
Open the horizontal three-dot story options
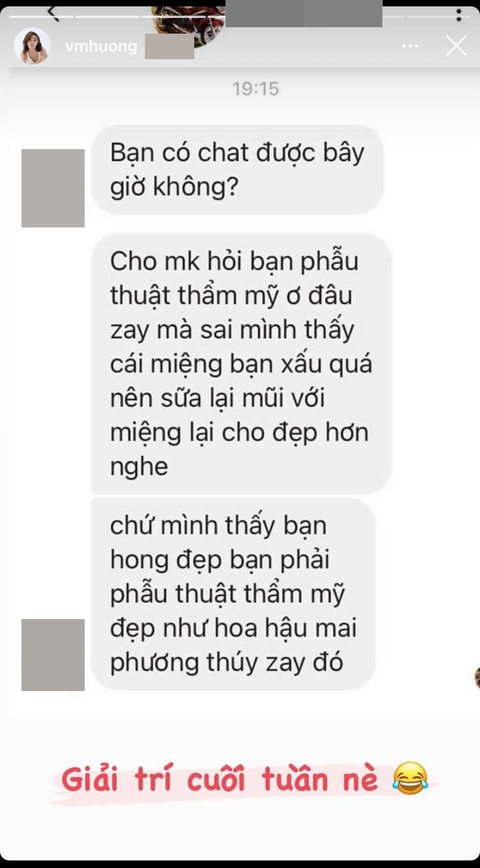410,46
